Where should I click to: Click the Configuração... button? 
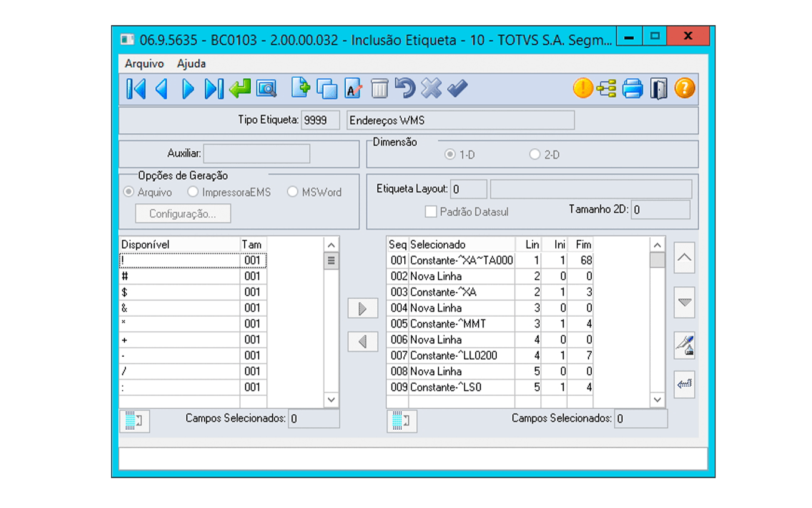click(183, 213)
